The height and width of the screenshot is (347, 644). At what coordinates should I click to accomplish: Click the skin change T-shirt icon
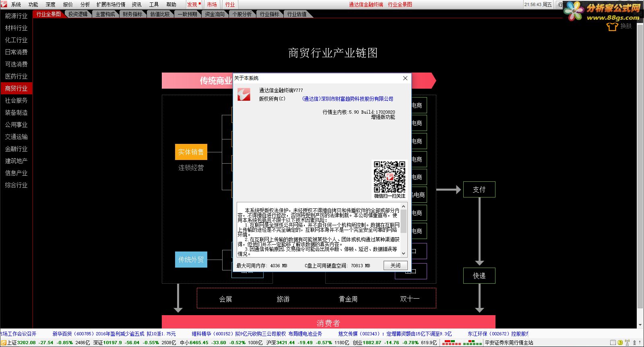612,27
